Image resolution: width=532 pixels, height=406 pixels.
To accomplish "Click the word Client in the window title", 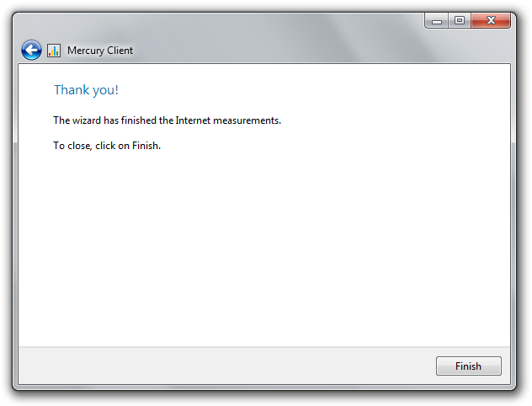I will (x=120, y=51).
